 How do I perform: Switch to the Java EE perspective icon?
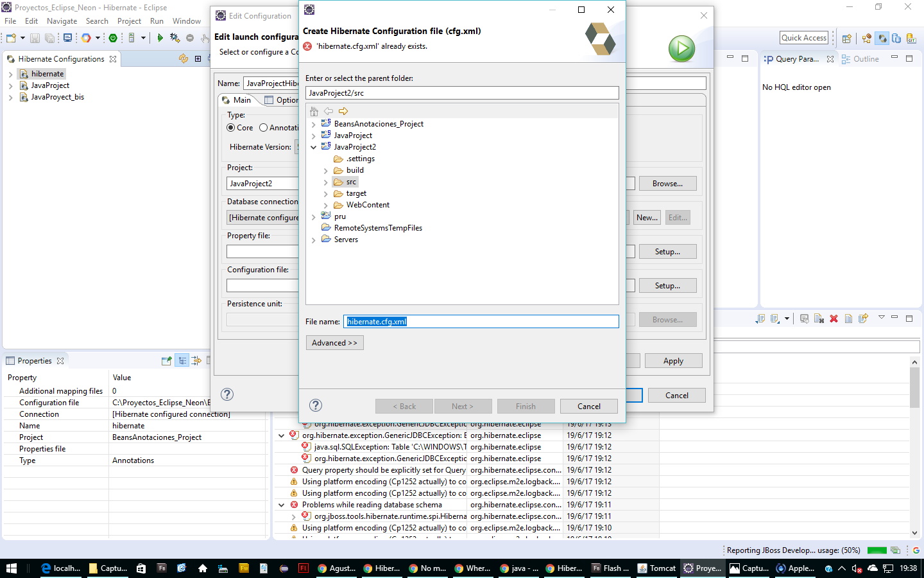pos(867,38)
